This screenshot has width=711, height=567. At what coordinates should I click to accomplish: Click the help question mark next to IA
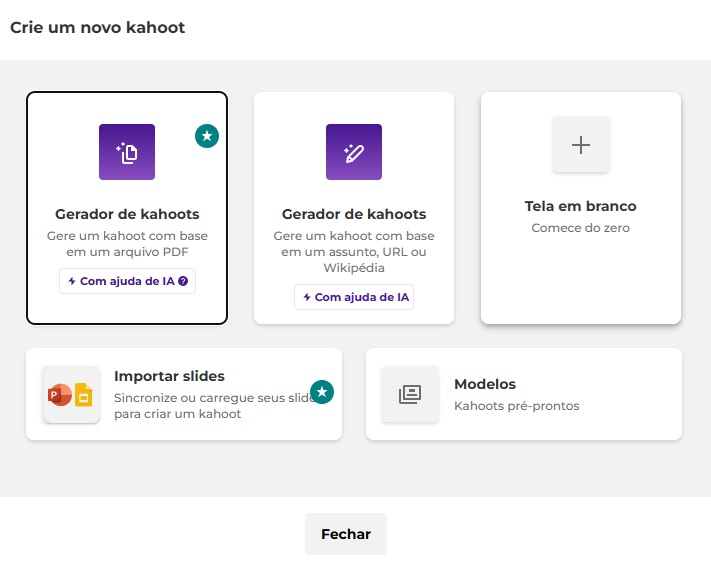183,281
